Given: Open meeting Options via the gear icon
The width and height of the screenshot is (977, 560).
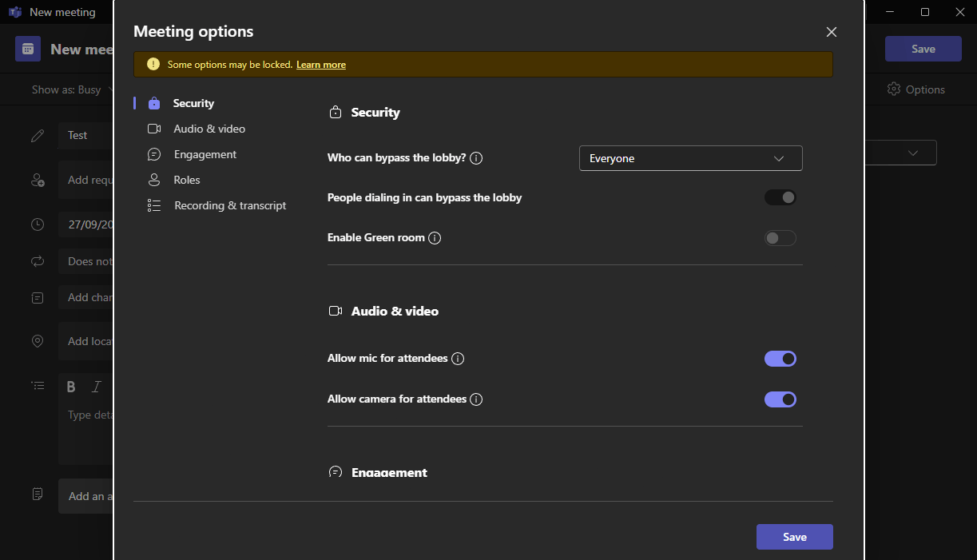Looking at the screenshot, I should point(893,89).
